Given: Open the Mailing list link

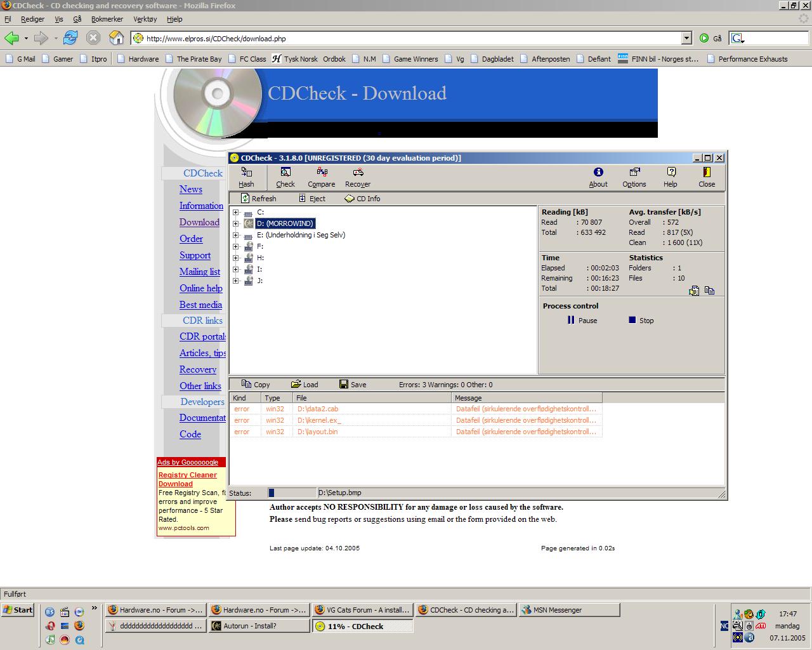Looking at the screenshot, I should pyautogui.click(x=200, y=272).
